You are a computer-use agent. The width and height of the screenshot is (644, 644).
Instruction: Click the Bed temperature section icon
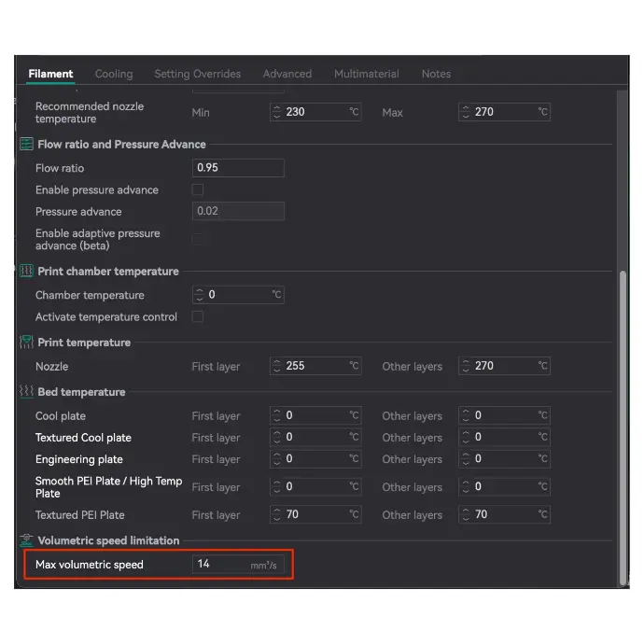click(26, 392)
